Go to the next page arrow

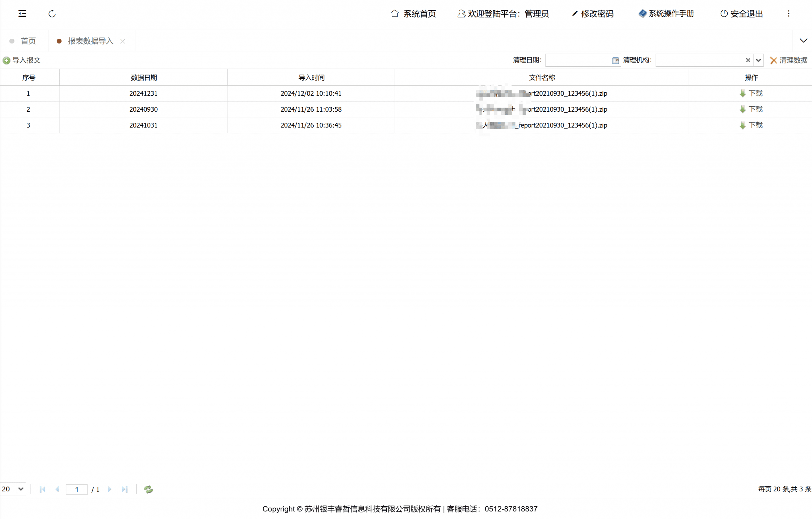click(110, 489)
